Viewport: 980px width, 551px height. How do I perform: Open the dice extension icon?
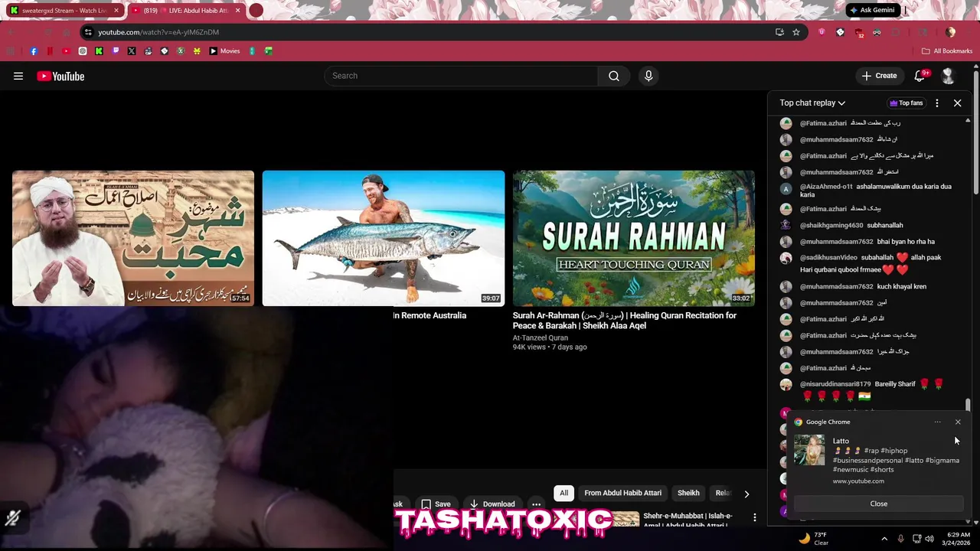840,32
